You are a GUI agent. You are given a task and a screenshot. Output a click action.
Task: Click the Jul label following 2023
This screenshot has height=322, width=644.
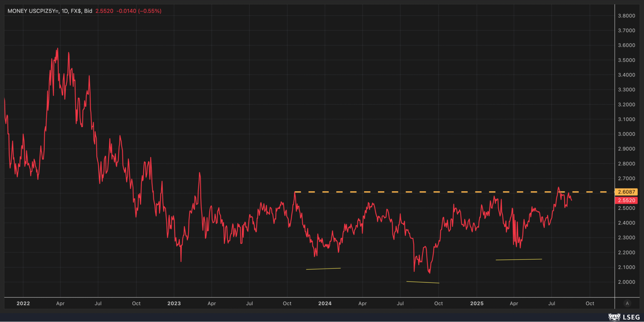tap(250, 304)
